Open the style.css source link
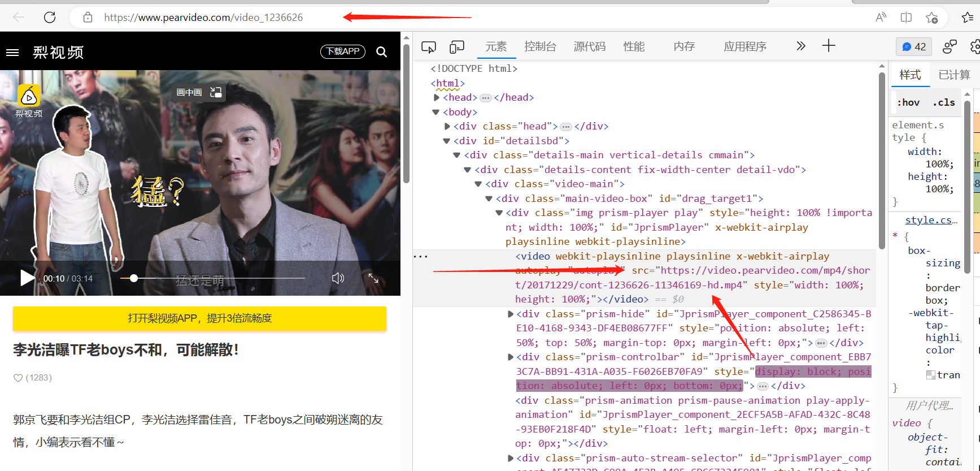The height and width of the screenshot is (471, 980). (931, 221)
